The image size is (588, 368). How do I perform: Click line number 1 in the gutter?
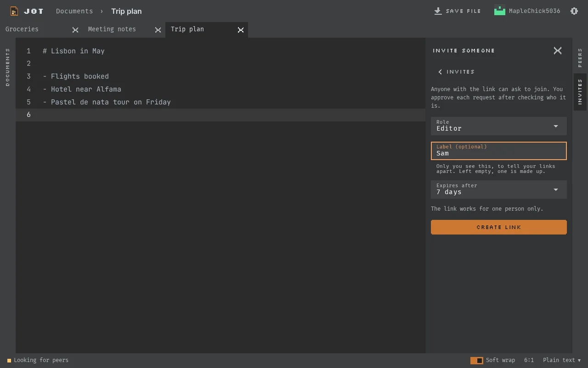tap(28, 51)
